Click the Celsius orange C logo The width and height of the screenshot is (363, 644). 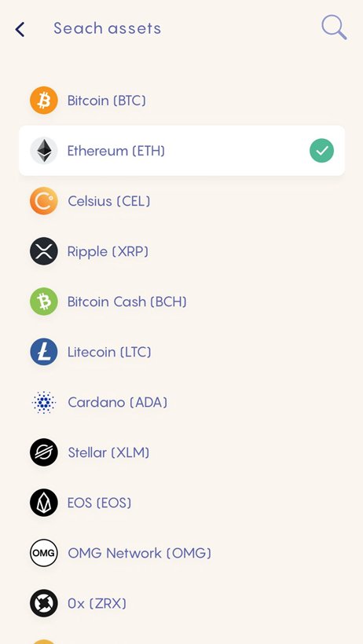coord(43,201)
